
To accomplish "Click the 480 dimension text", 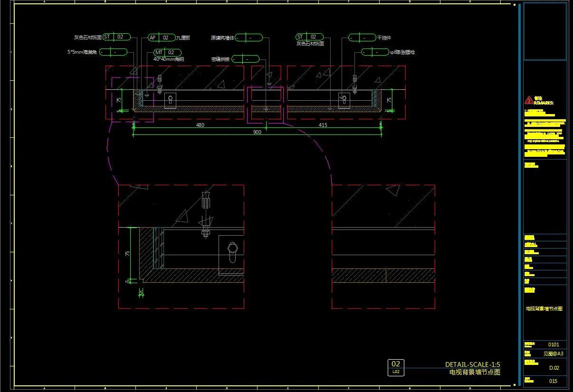I will tap(200, 125).
